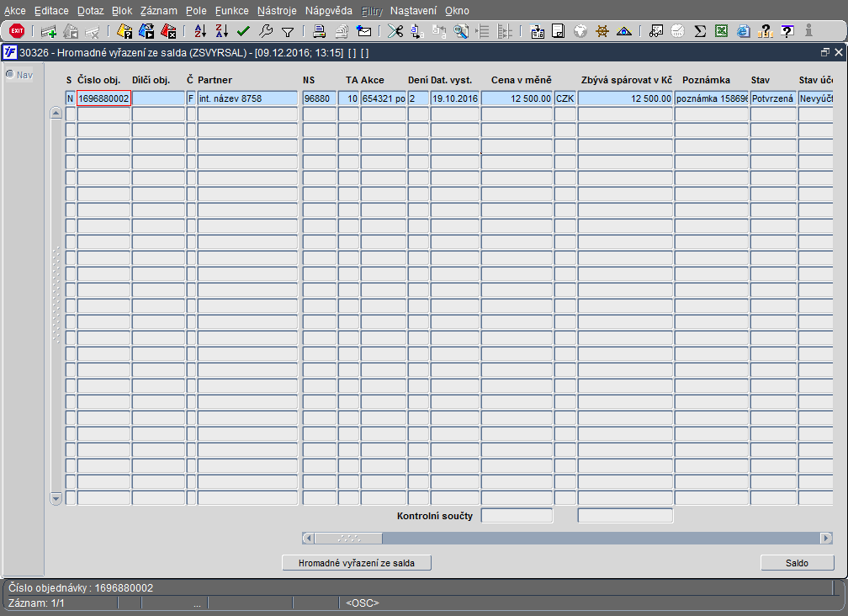
Task: Click the vertical scroll up arrow
Action: [56, 113]
